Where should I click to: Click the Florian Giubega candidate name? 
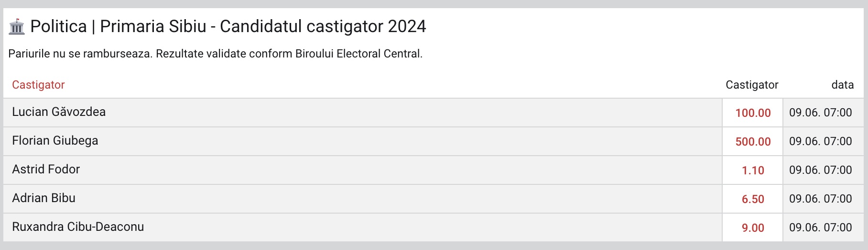pyautogui.click(x=55, y=141)
